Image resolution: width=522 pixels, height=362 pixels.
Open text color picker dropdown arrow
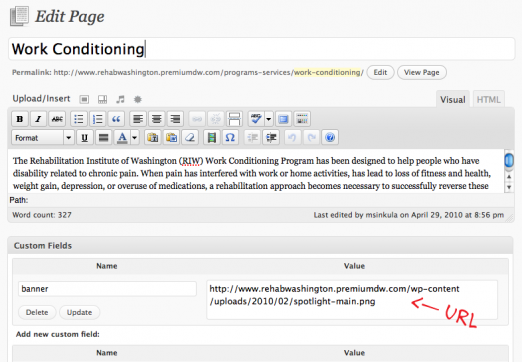point(135,138)
